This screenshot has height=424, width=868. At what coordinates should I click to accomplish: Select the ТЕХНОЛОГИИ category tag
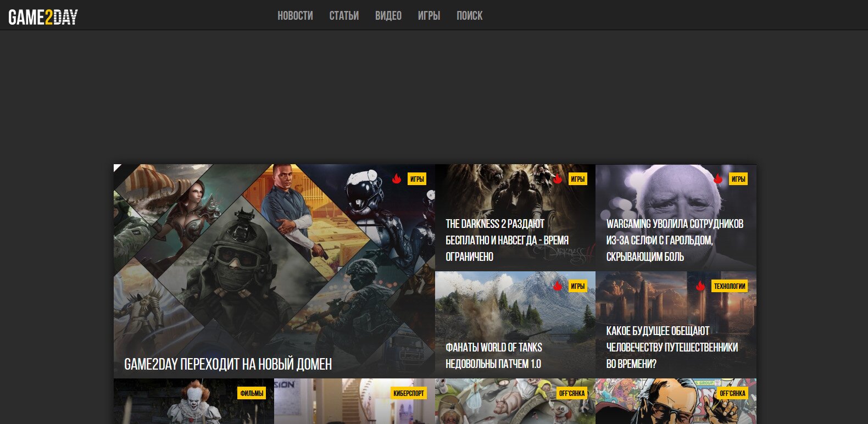coord(730,286)
